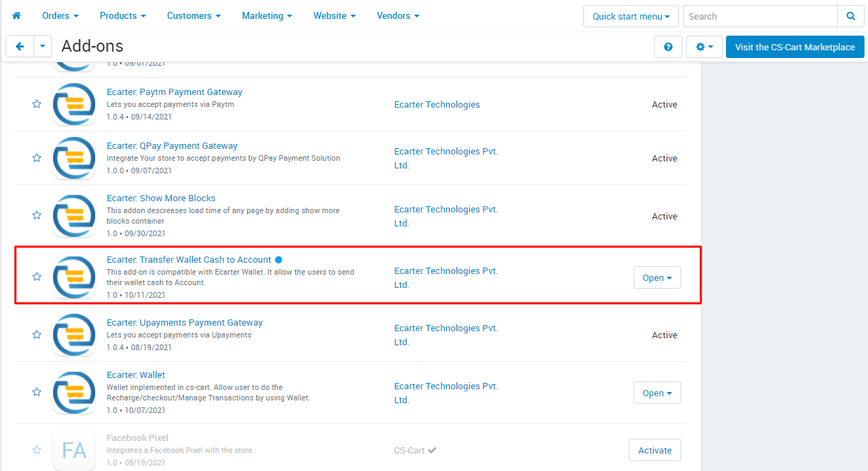Click the Ecarter Wallet logo icon
This screenshot has height=471, width=868.
pos(74,393)
